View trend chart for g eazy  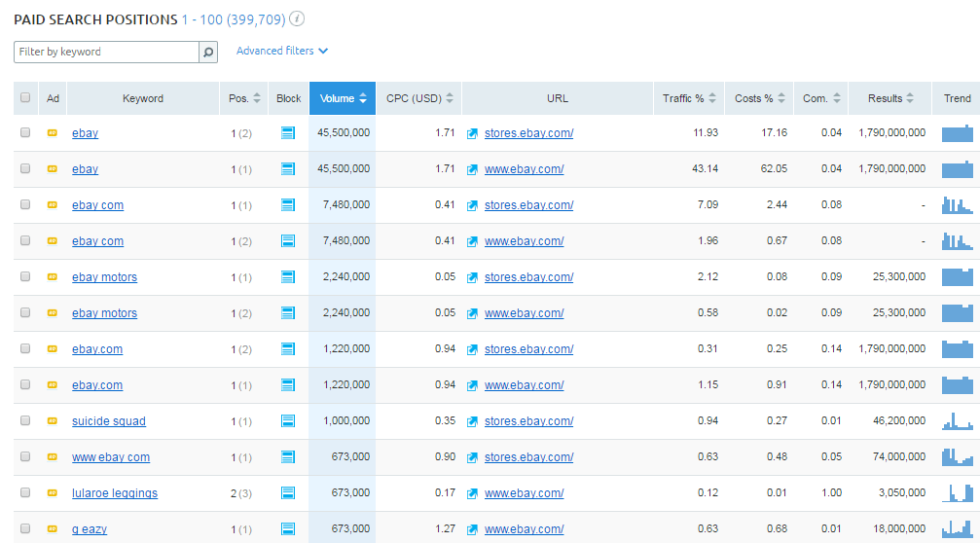(x=958, y=528)
